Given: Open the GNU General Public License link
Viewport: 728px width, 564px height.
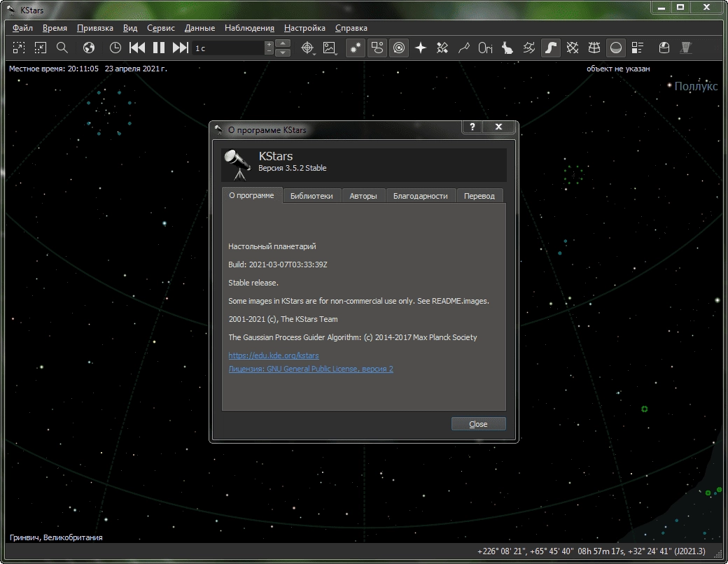Looking at the screenshot, I should [x=311, y=369].
